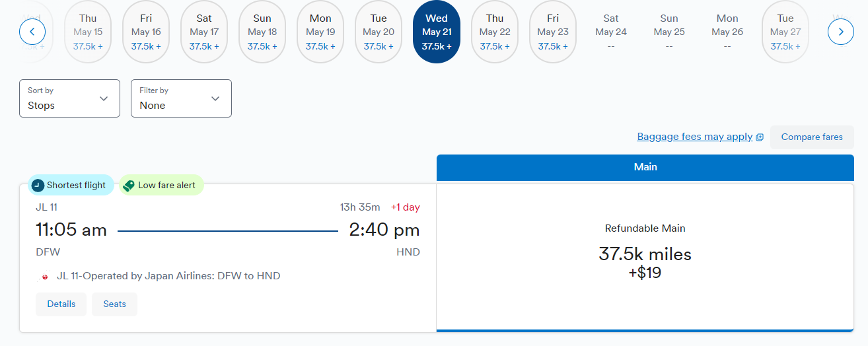Screen dimensions: 868x346
Task: Click the Compare fares button
Action: coord(812,137)
